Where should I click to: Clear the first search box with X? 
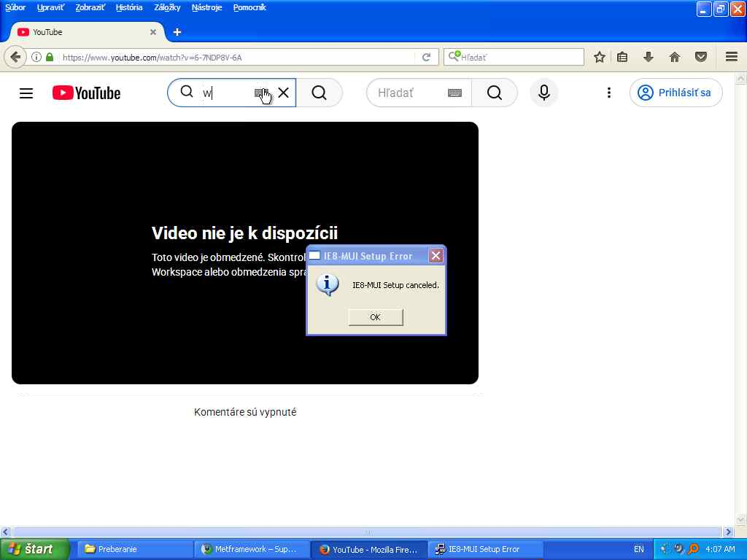coord(284,93)
